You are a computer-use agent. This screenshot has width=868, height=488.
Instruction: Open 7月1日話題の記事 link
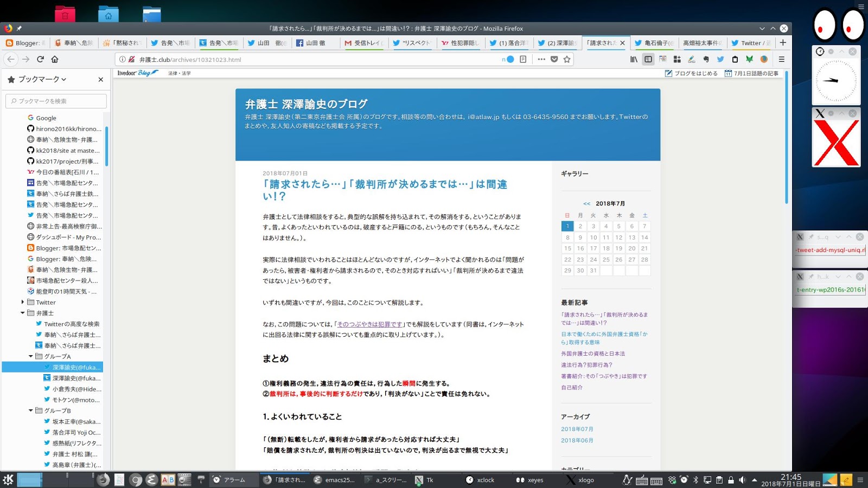[751, 73]
